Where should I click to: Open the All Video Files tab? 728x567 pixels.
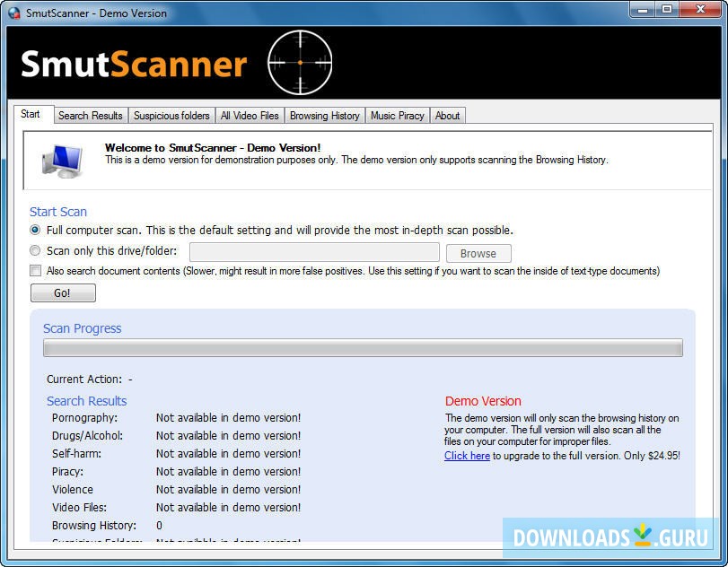coord(250,115)
